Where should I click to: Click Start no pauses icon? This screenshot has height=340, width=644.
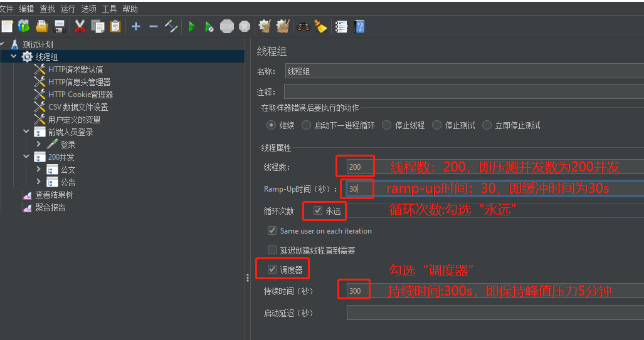pos(209,27)
